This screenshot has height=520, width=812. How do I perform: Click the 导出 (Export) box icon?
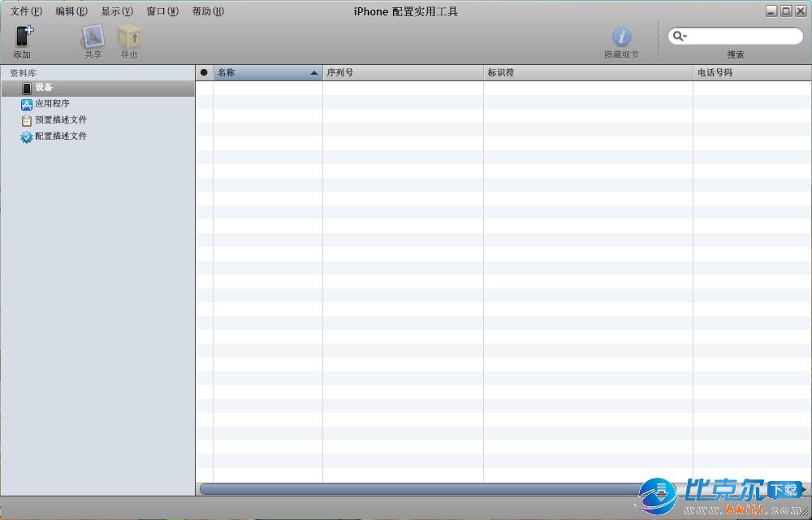129,37
